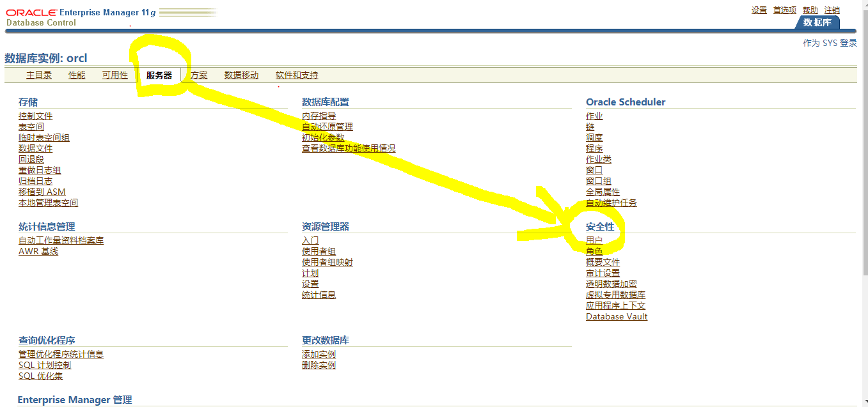Select the 服务器 tab
Image resolution: width=868 pixels, height=407 pixels.
point(159,75)
